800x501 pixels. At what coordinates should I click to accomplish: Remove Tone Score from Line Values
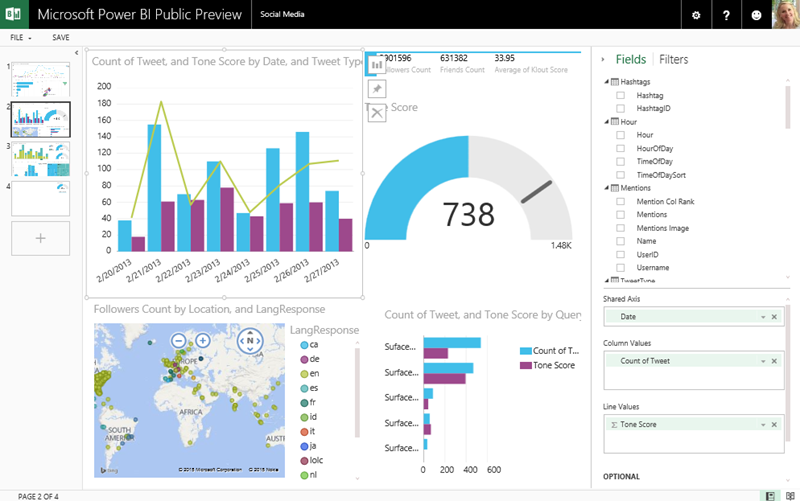774,424
